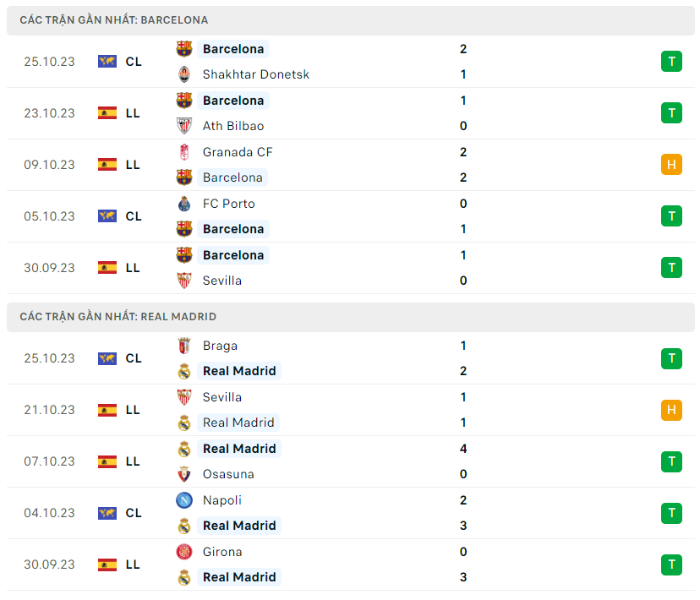
Task: Click the Granada CF club crest
Action: (184, 152)
